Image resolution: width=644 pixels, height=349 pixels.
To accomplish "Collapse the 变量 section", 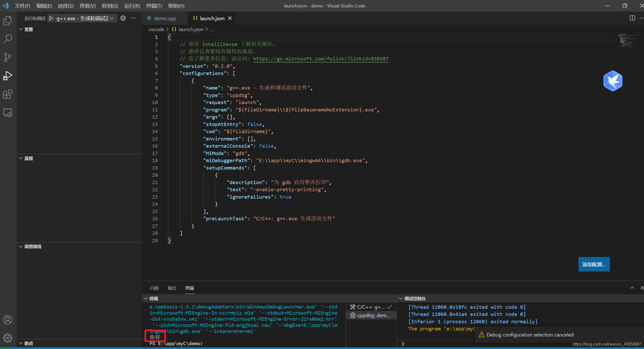I will 79,29.
